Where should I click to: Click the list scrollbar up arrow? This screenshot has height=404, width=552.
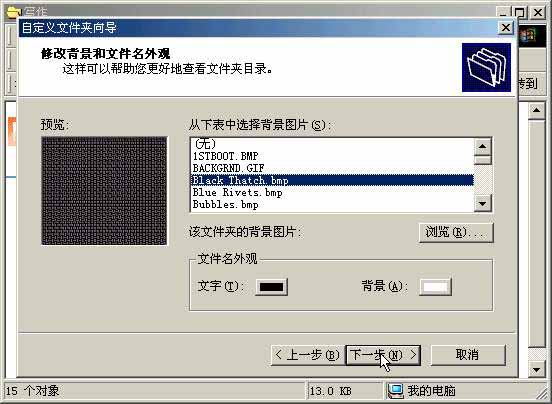[x=482, y=146]
